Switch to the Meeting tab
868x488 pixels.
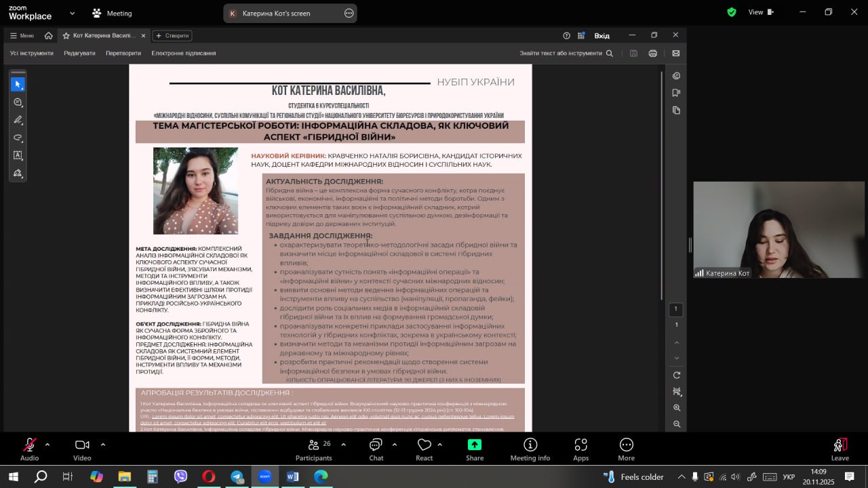click(x=112, y=13)
